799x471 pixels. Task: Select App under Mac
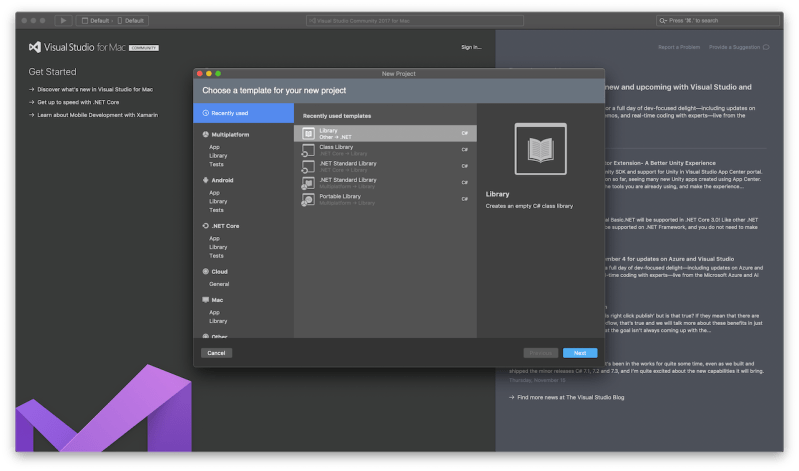click(x=215, y=312)
